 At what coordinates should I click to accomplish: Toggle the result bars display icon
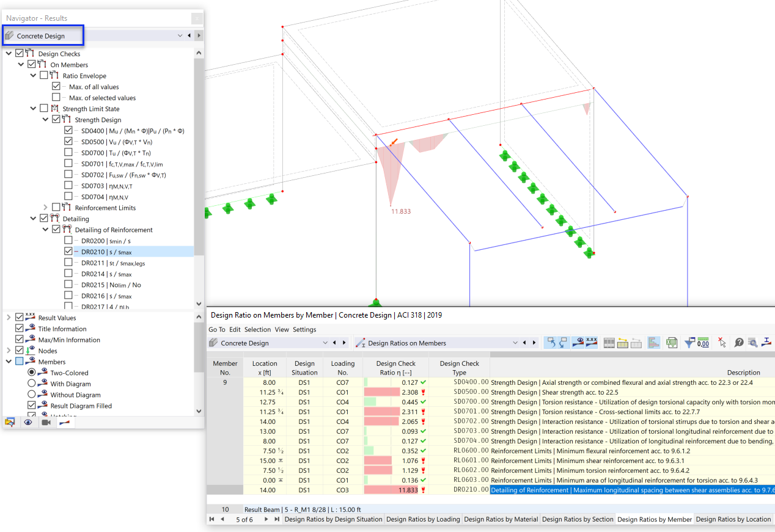click(653, 343)
